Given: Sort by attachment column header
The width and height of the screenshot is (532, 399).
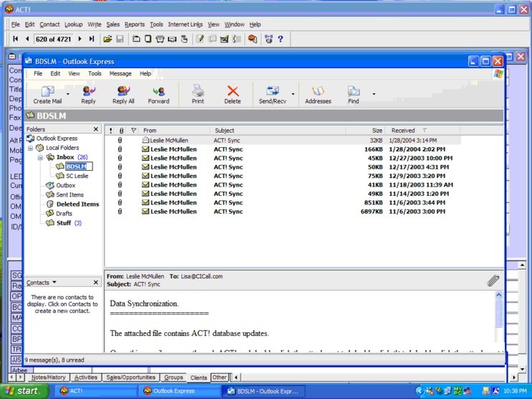Looking at the screenshot, I should pyautogui.click(x=121, y=131).
